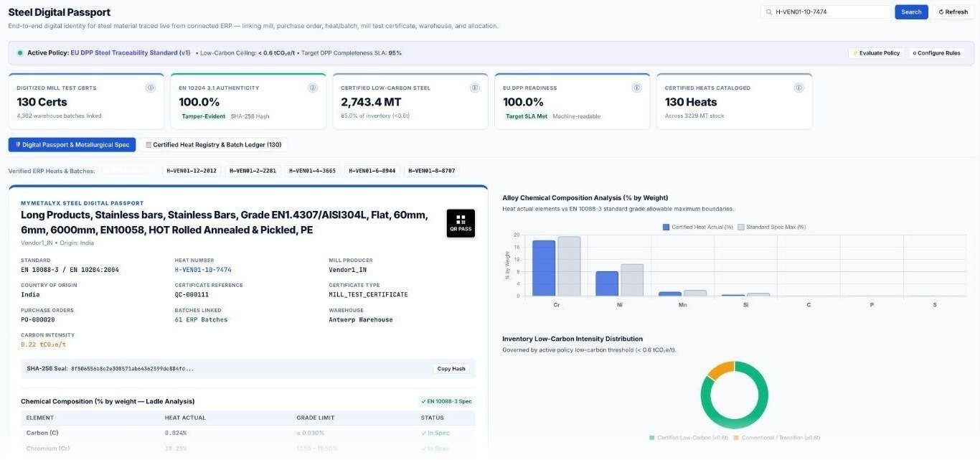980x460 pixels.
Task: Click the carbon intensity value 0.22 tCO₂e/t
Action: [x=43, y=344]
